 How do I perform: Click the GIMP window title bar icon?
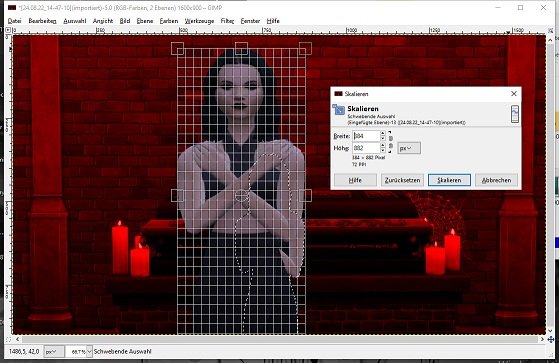click(x=12, y=7)
